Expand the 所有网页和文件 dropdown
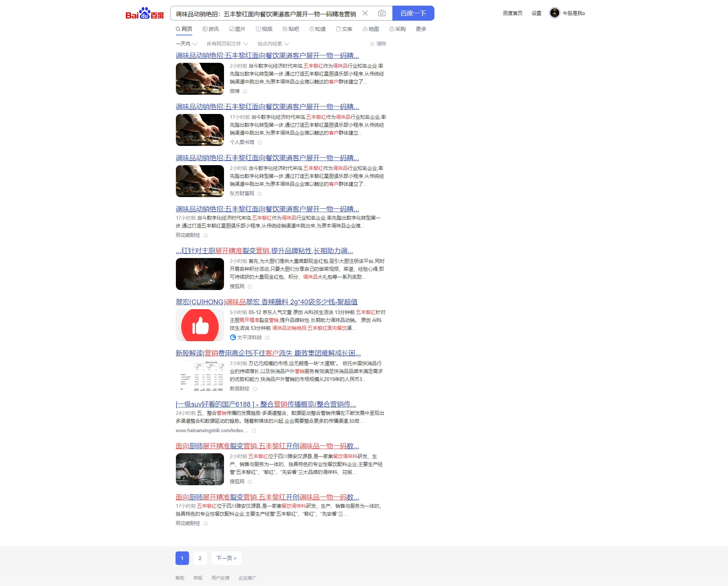 point(227,44)
